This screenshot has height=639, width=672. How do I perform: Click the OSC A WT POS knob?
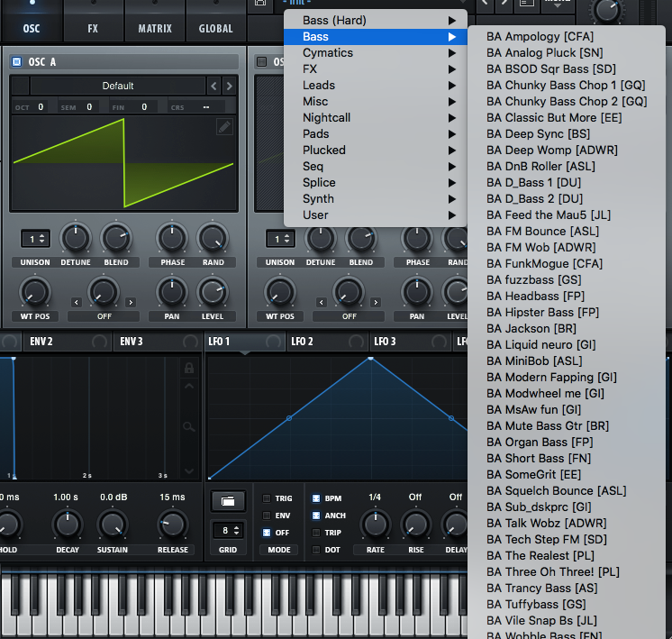click(x=35, y=292)
